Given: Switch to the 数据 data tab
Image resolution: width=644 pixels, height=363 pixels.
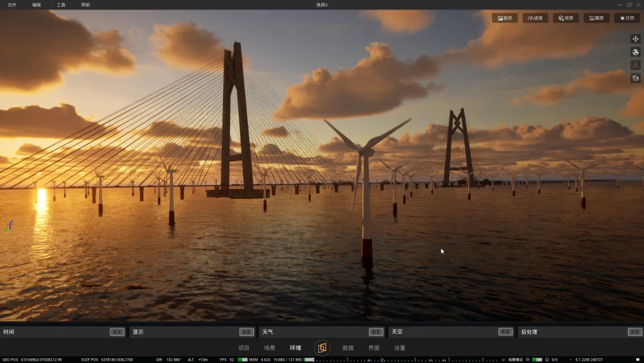Looking at the screenshot, I should pyautogui.click(x=348, y=348).
